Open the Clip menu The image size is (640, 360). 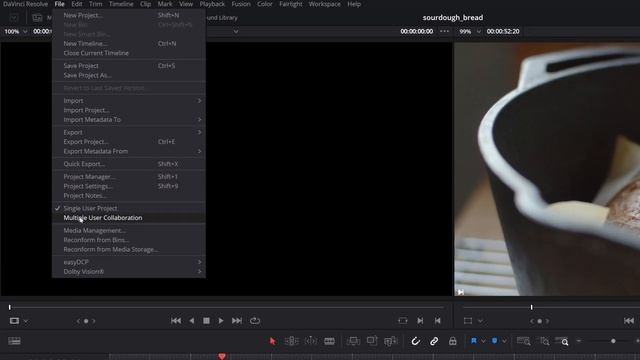click(146, 4)
